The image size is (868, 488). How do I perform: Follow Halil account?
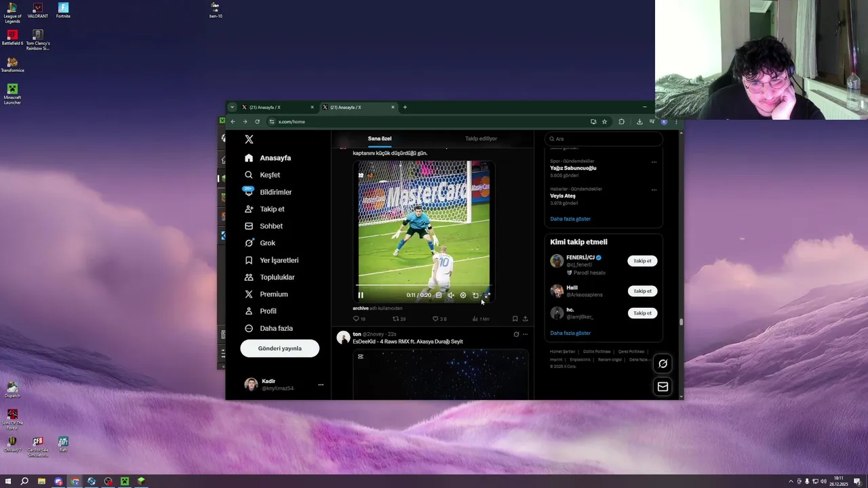[x=642, y=291]
